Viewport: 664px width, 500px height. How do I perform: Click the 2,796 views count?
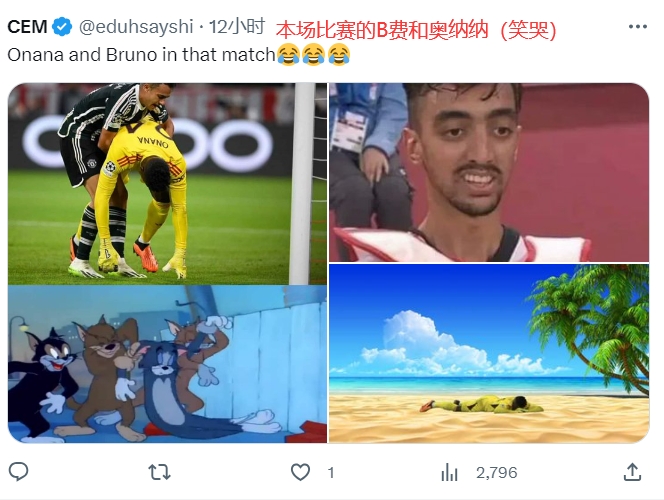pos(496,472)
